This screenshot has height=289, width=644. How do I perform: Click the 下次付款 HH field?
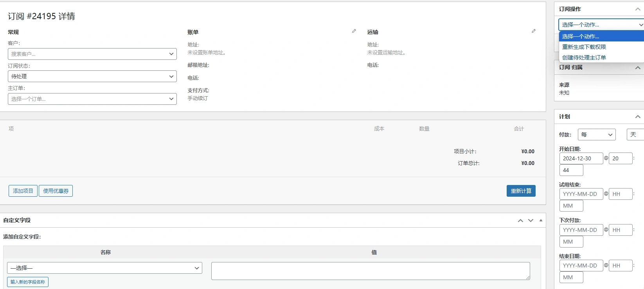[621, 230]
